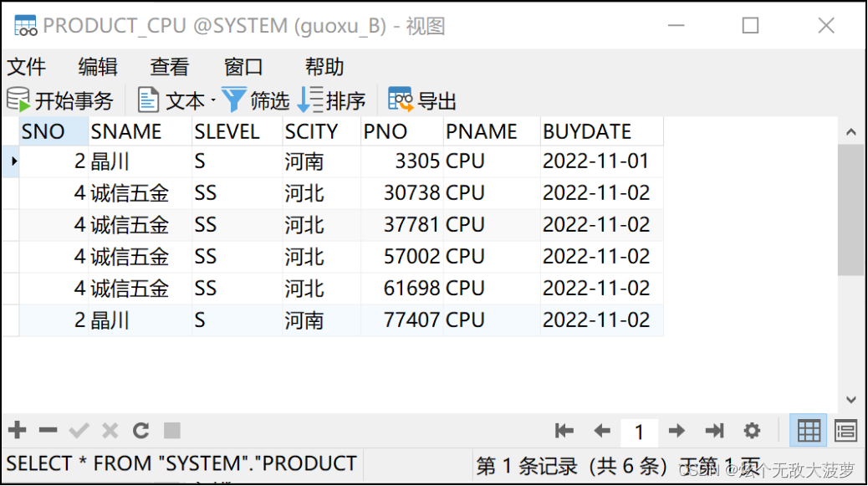Jump to the first record
Screen dimensions: 868x486
point(564,431)
